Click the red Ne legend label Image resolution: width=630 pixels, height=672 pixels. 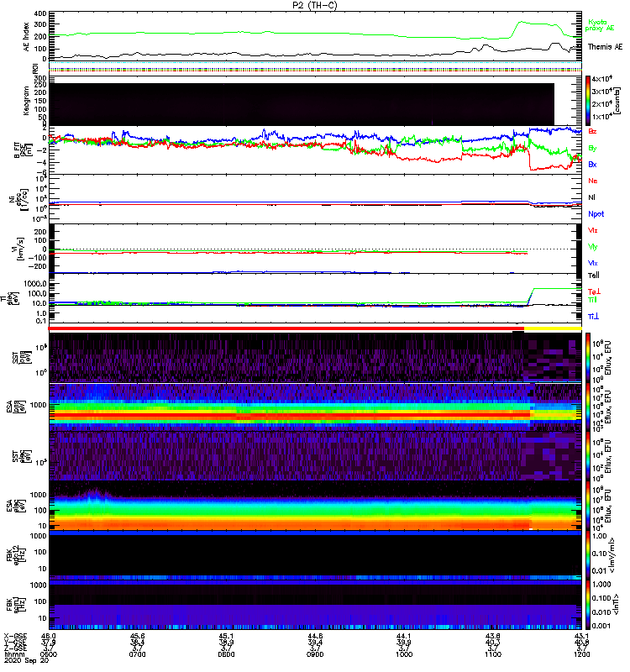pos(593,181)
